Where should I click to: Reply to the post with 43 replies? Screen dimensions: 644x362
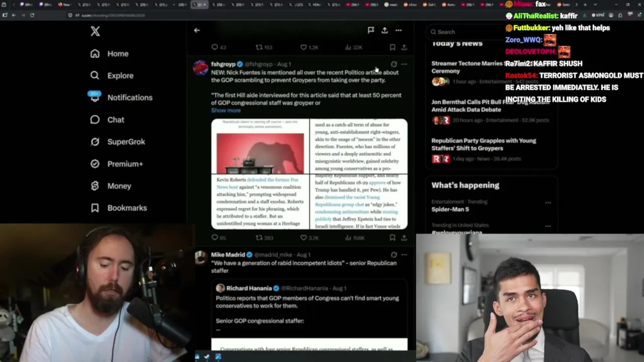218,47
